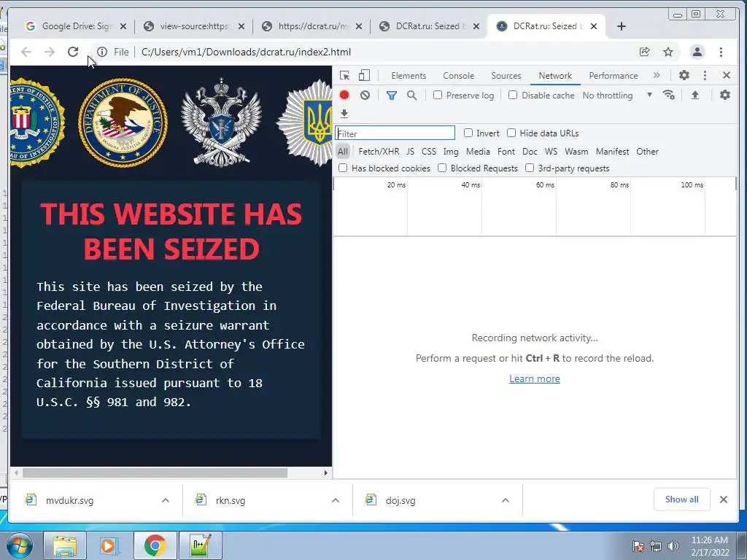Open the No throttling dropdown
The height and width of the screenshot is (560, 747).
tap(617, 96)
